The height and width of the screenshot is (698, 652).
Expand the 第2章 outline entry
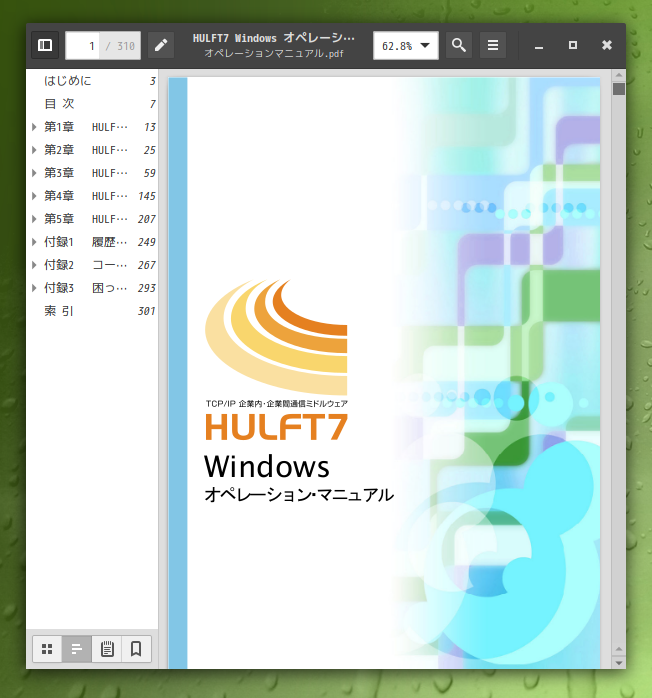coord(34,150)
